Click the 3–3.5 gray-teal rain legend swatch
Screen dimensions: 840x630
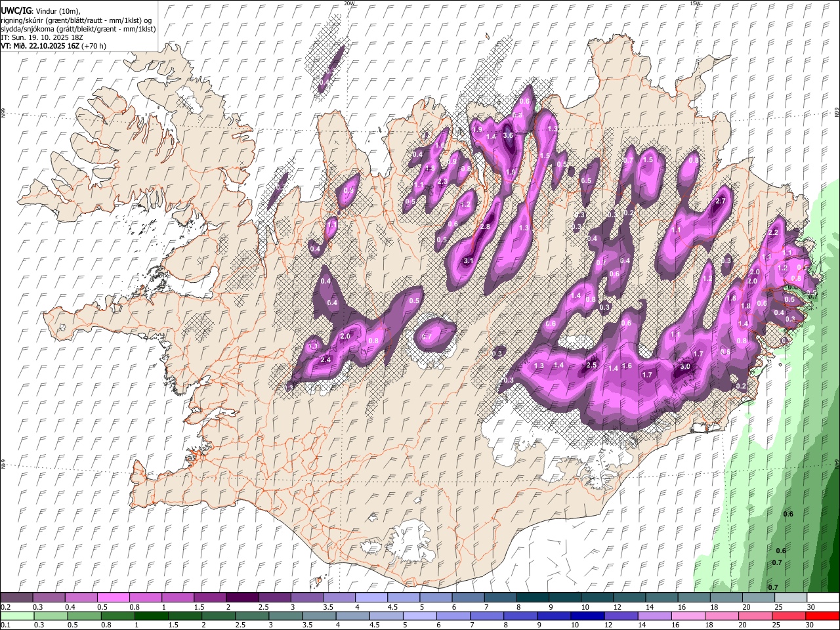coord(286,616)
